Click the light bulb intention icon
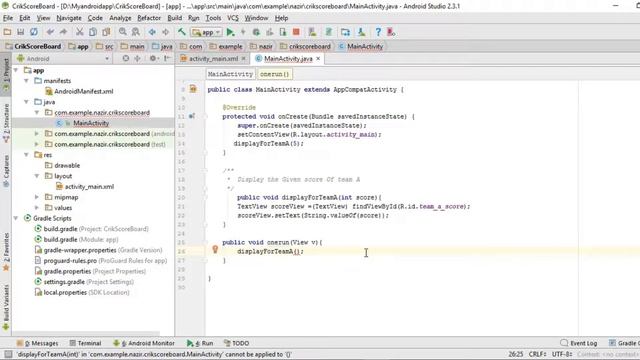640x360 pixels. 215,249
